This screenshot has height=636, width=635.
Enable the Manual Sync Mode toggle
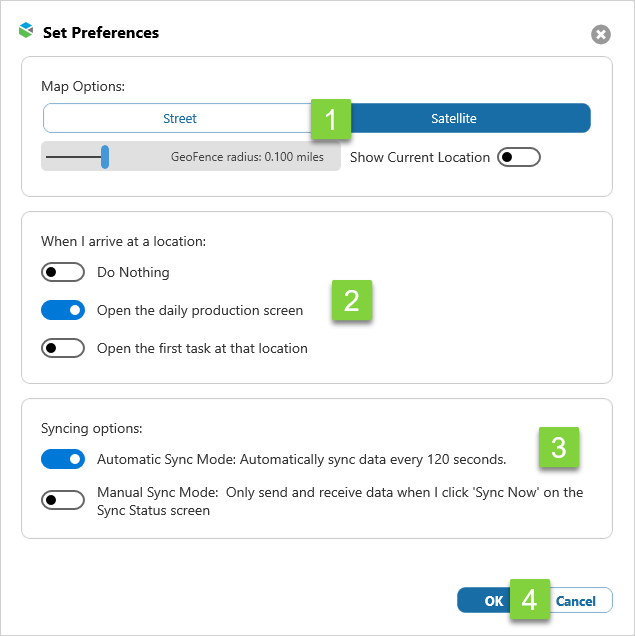62,500
